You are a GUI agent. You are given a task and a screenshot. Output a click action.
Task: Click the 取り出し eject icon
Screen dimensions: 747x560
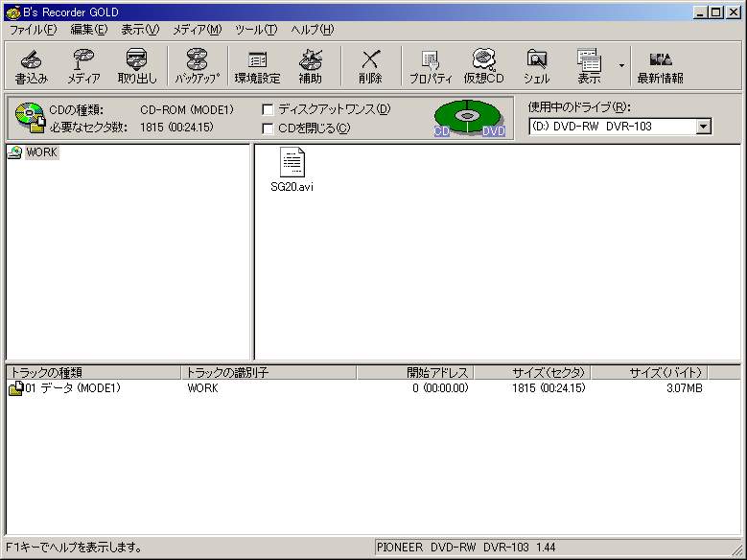(x=137, y=66)
